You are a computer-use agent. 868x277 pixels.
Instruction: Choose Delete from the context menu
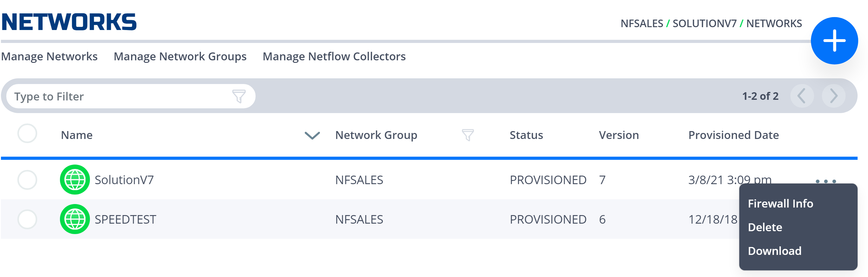[x=765, y=227]
